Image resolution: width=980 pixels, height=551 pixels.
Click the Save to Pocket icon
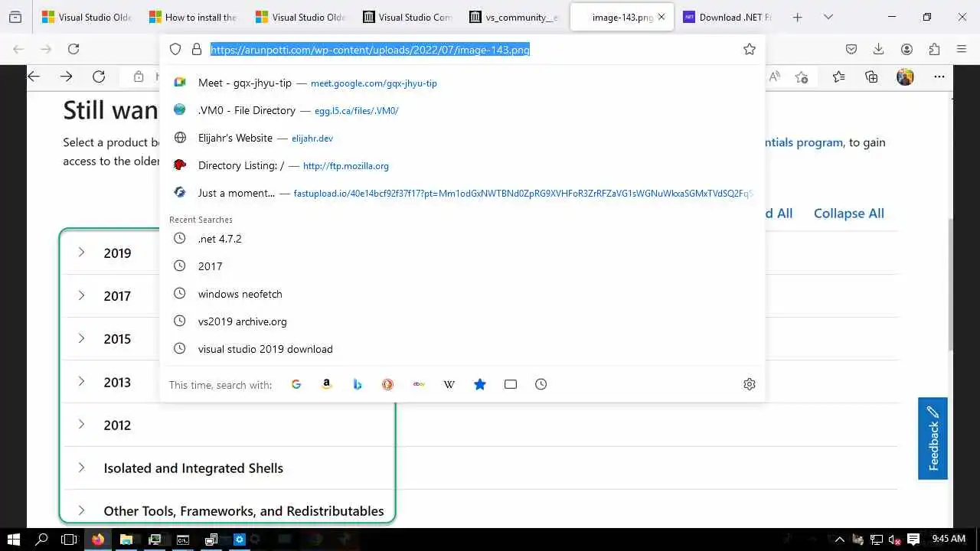[851, 49]
